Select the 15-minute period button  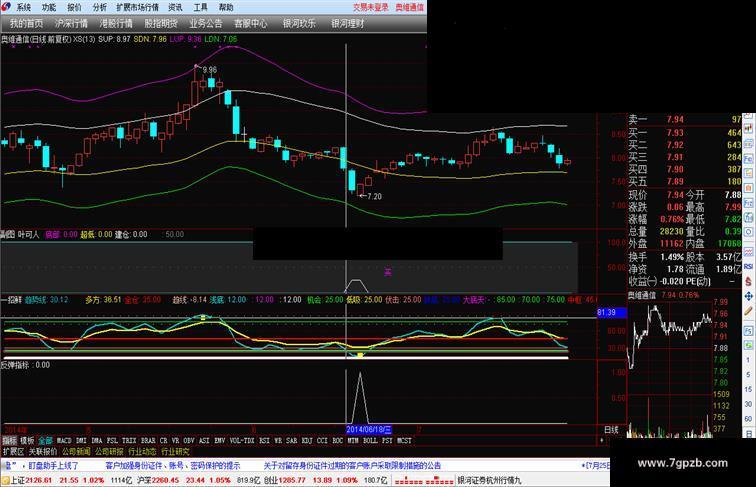tap(748, 389)
